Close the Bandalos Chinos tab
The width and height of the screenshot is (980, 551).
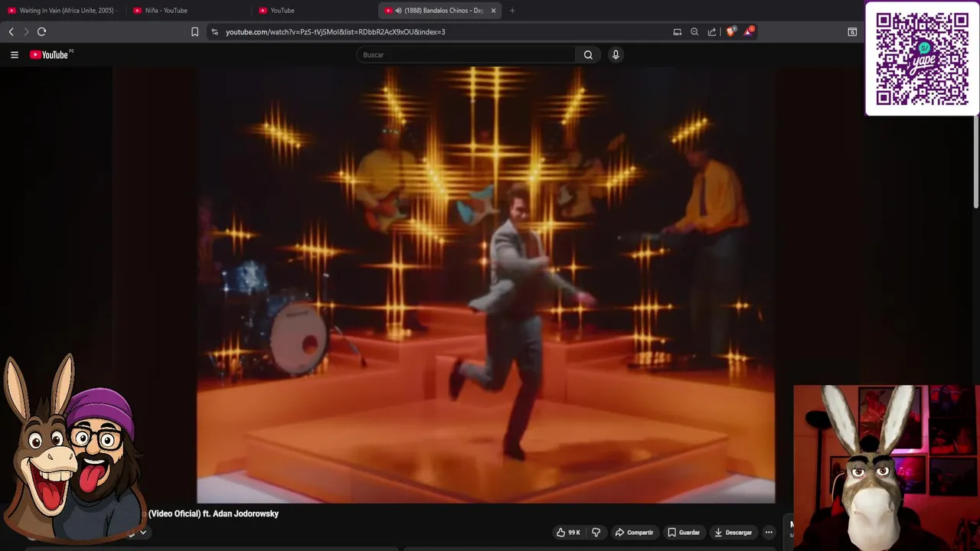coord(494,11)
